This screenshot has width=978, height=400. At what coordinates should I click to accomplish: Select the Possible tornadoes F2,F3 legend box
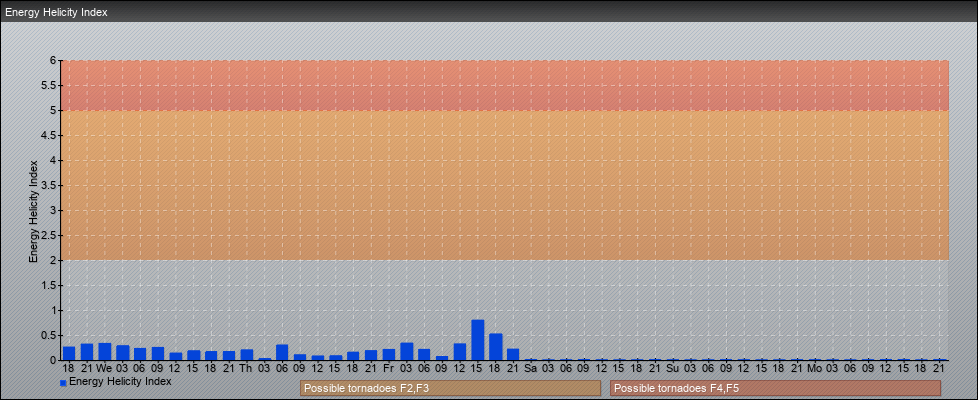[450, 388]
